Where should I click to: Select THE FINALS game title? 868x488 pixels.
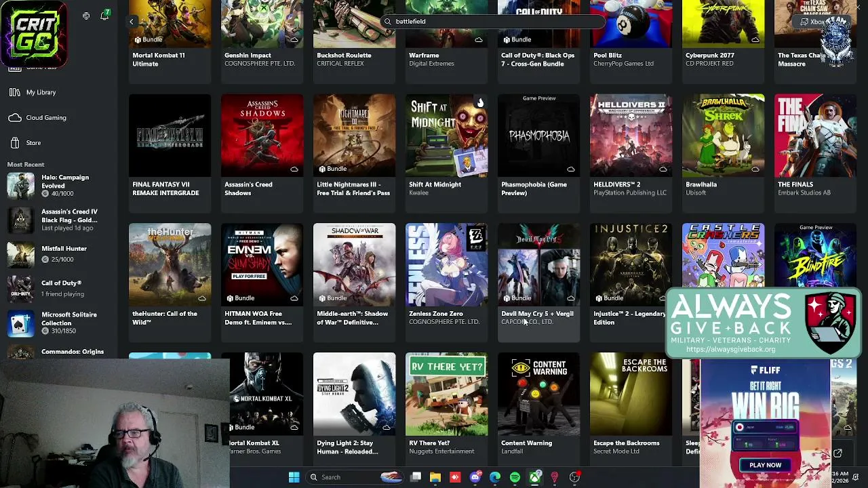tap(795, 184)
